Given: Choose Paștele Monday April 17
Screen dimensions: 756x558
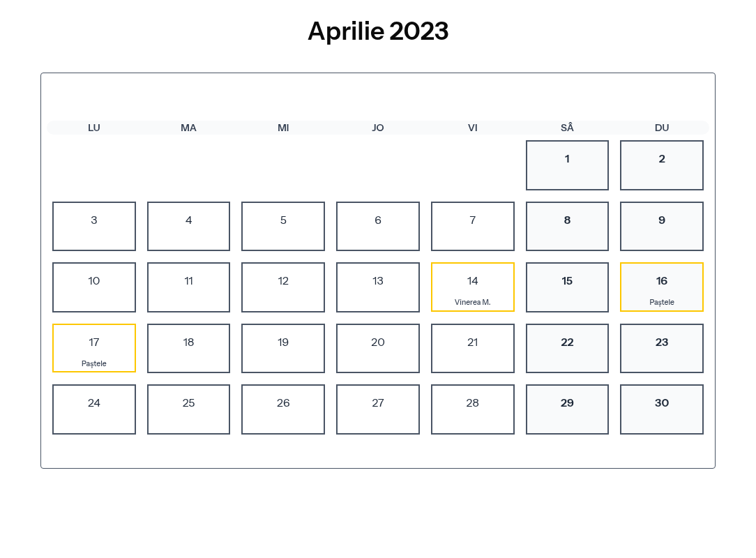Looking at the screenshot, I should (94, 348).
